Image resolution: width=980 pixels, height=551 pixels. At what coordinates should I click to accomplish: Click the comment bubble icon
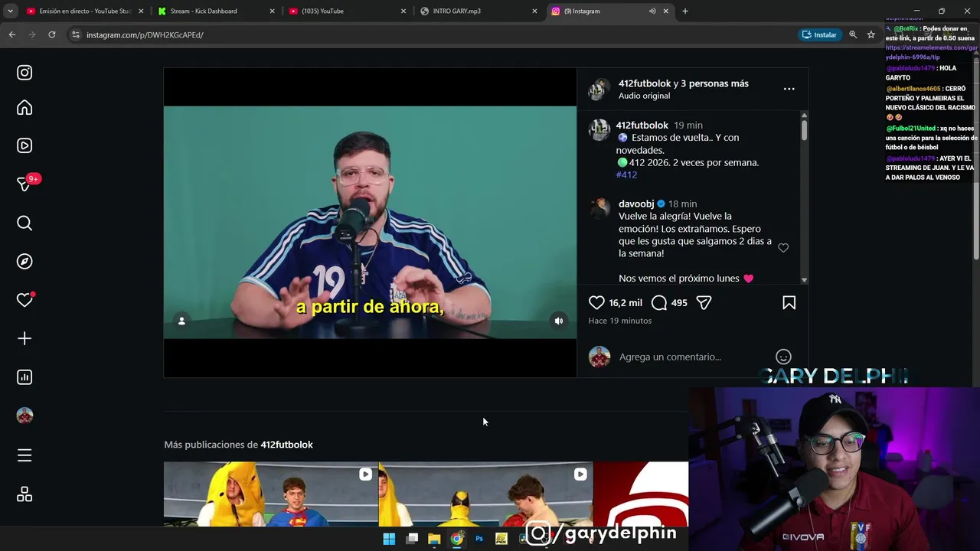(658, 303)
